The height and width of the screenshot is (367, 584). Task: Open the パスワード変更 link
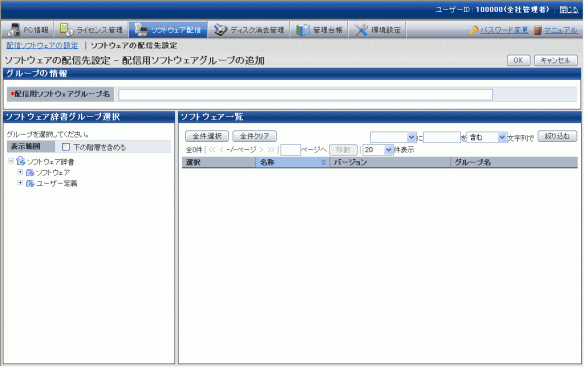click(504, 30)
